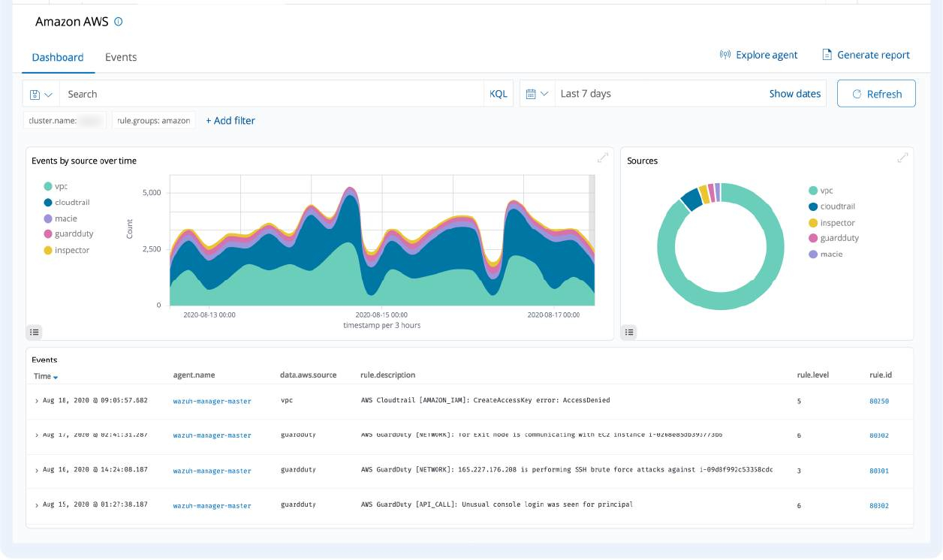This screenshot has height=560, width=943.
Task: Click the Refresh button
Action: 876,94
